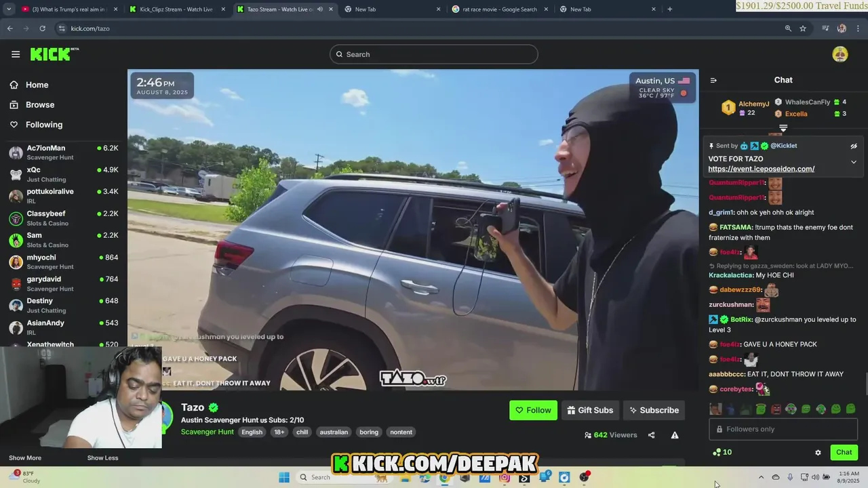Open Classybeef channel in sidebar
Image resolution: width=868 pixels, height=488 pixels.
(x=64, y=218)
